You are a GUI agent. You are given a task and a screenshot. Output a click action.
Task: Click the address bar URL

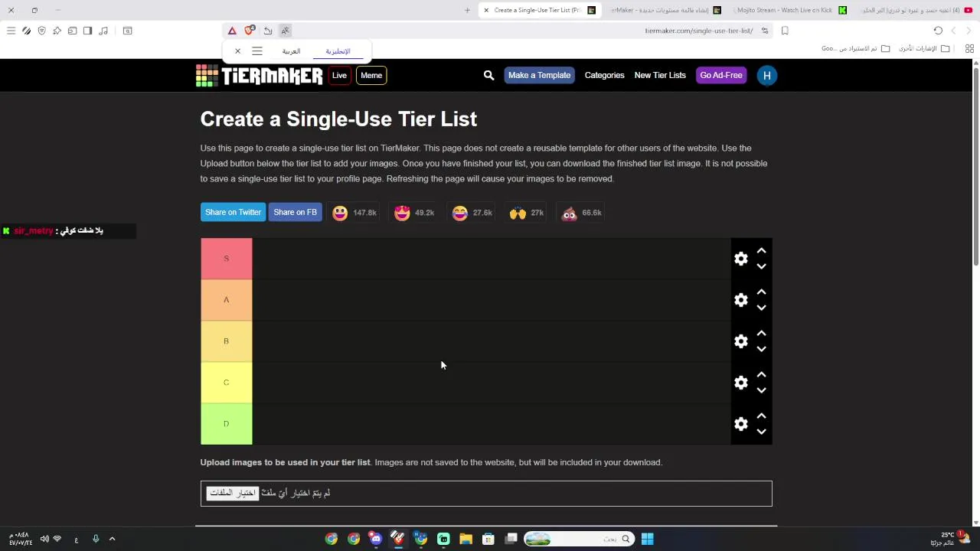[x=698, y=31]
